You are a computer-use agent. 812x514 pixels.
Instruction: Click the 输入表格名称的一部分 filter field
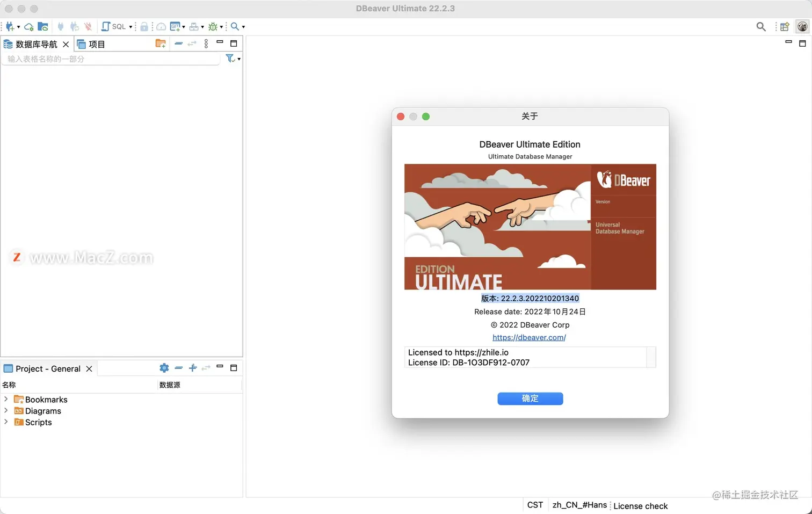pyautogui.click(x=111, y=59)
